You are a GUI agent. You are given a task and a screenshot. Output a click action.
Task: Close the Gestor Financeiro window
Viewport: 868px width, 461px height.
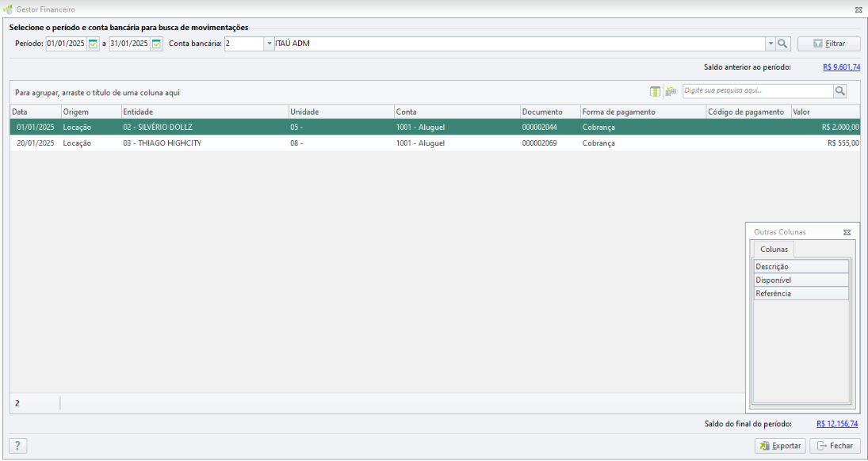pos(858,10)
